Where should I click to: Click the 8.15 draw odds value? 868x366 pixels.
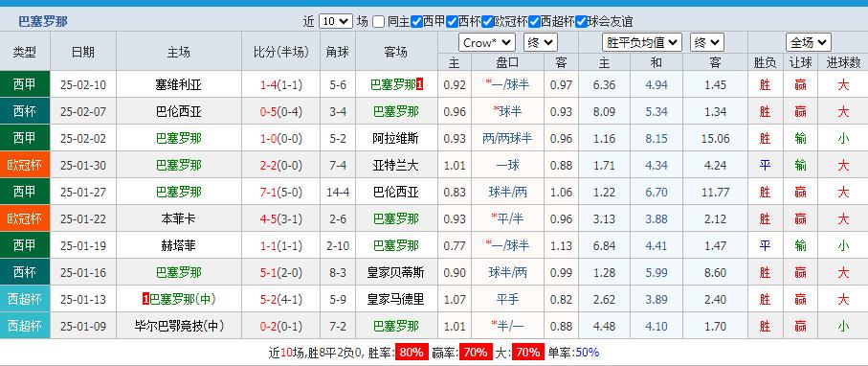[x=656, y=138]
